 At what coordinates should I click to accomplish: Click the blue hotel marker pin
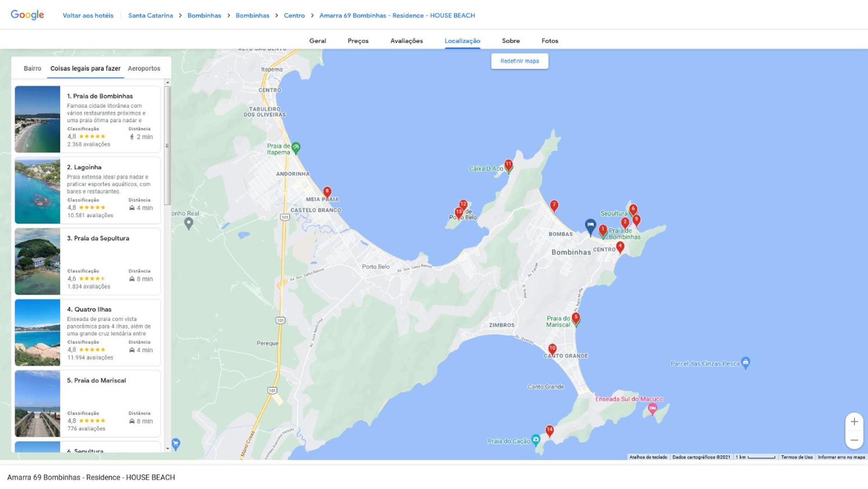590,226
